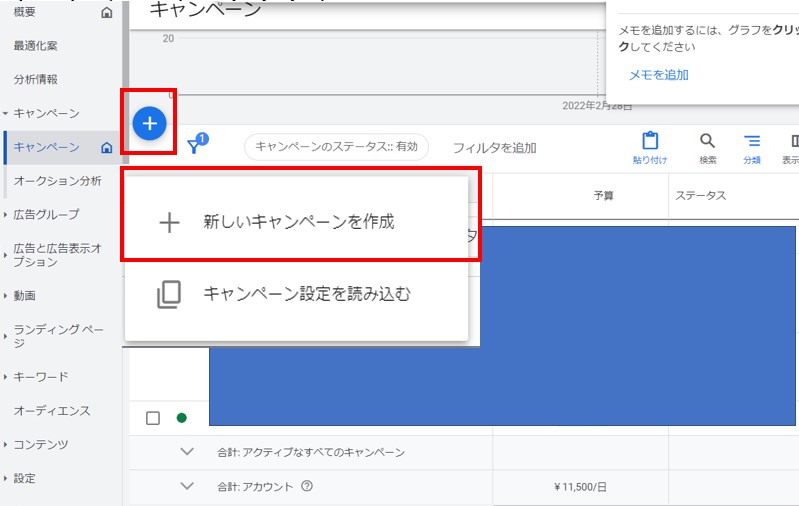Open オークション分析 in the sidebar

point(57,181)
